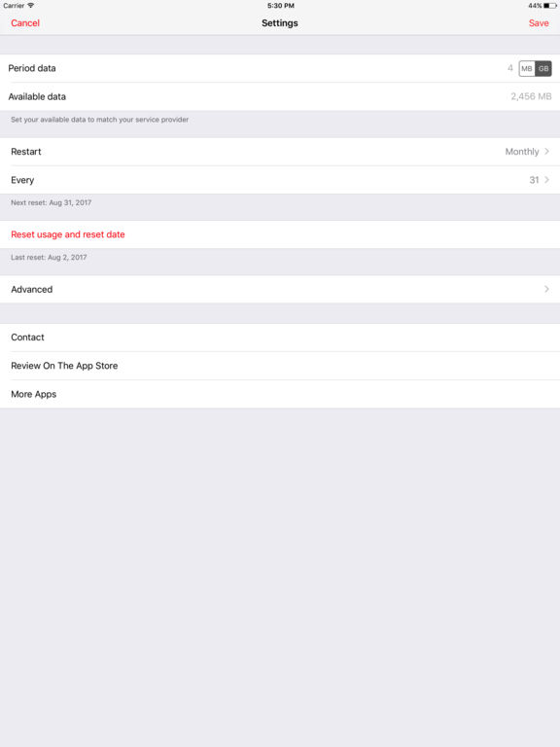Open the Every row label
Viewport: 560px width, 747px height.
(22, 180)
